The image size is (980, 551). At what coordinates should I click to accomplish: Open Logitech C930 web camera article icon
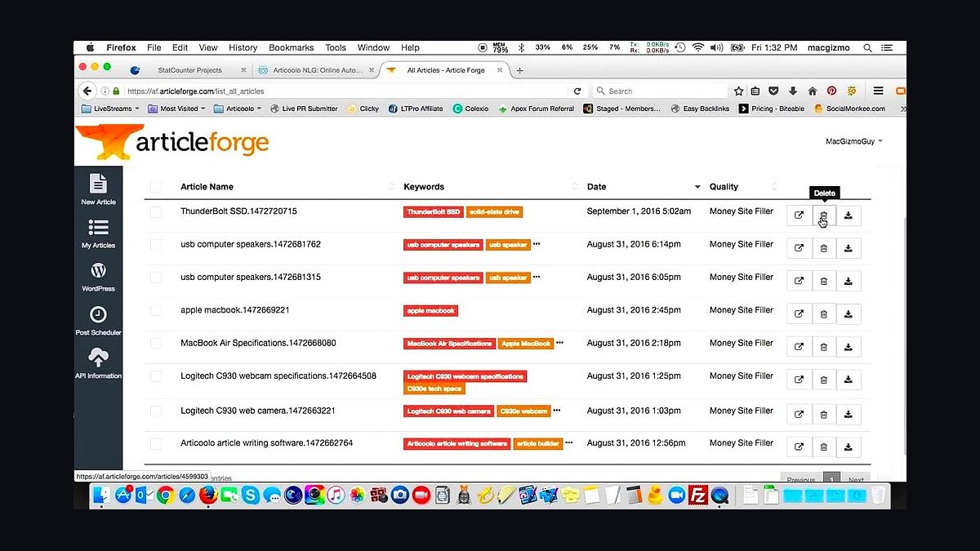[x=800, y=414]
